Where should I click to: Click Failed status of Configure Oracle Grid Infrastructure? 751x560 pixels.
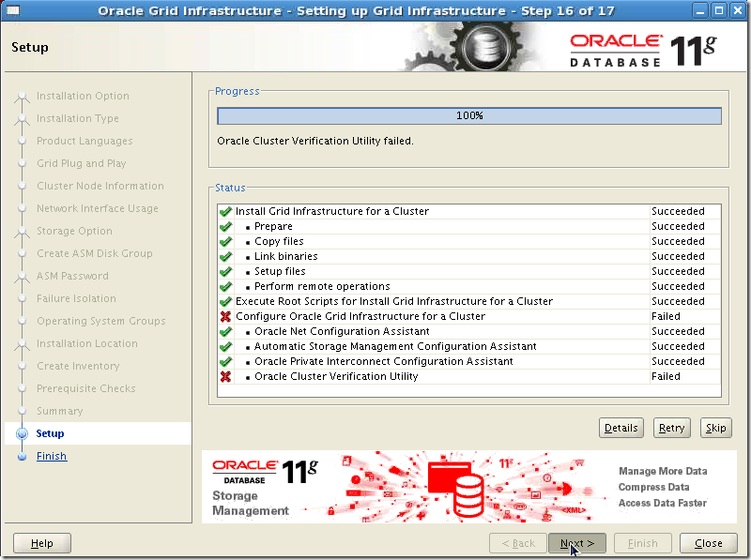[x=666, y=316]
